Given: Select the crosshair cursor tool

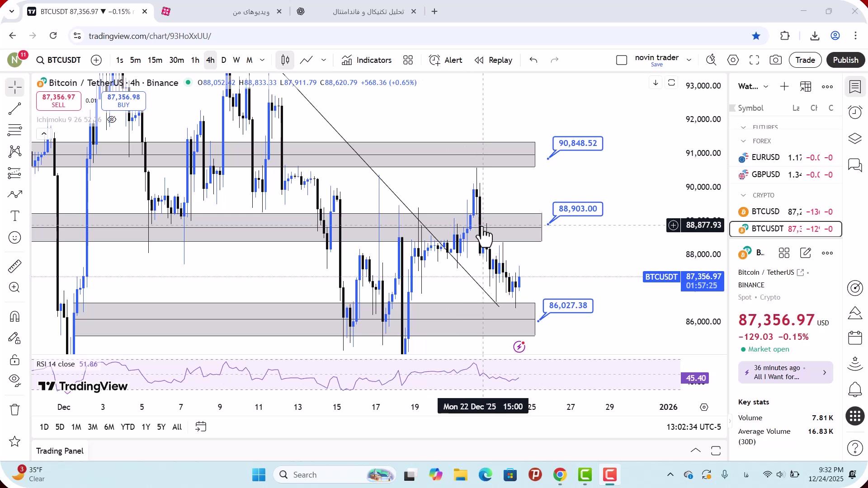Looking at the screenshot, I should tap(15, 87).
